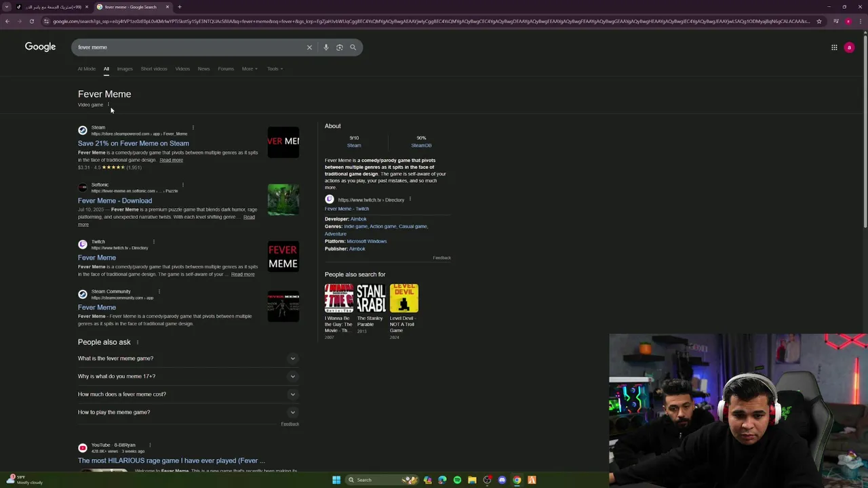Switch to Short videos results

click(x=154, y=68)
